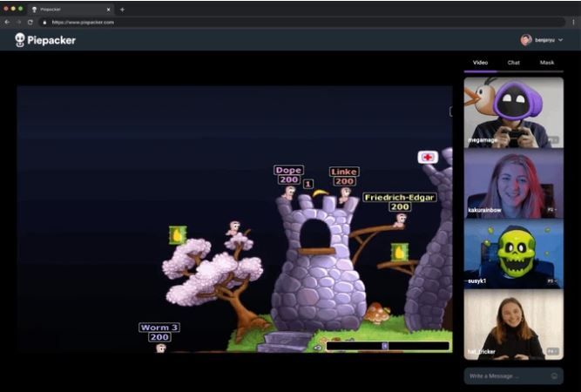Select susyk1's video feed

pyautogui.click(x=514, y=253)
